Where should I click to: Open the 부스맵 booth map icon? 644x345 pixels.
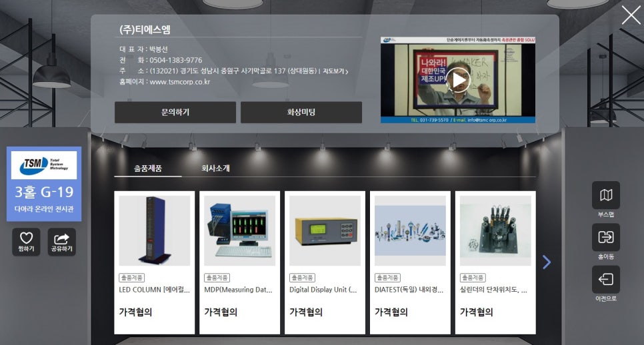[x=606, y=195]
